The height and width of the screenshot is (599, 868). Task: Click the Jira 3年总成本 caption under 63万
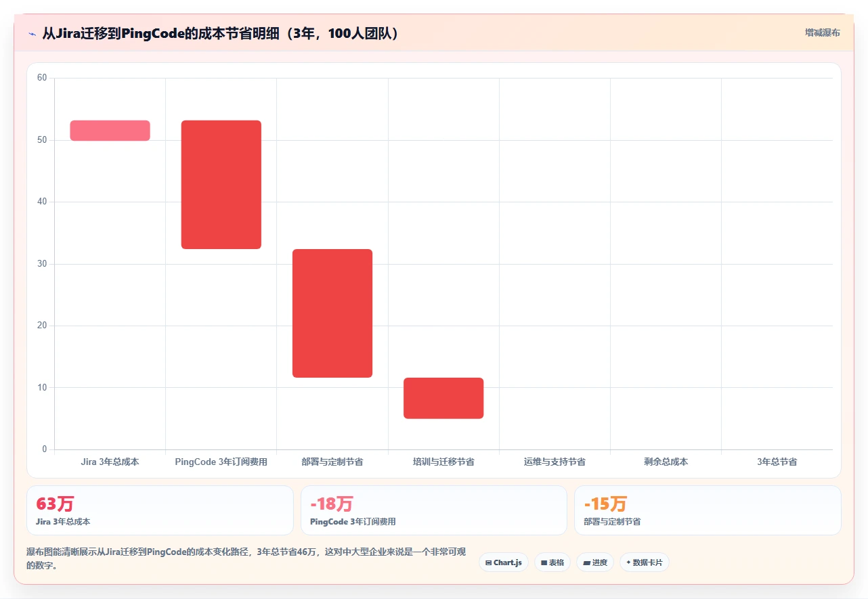[x=63, y=522]
